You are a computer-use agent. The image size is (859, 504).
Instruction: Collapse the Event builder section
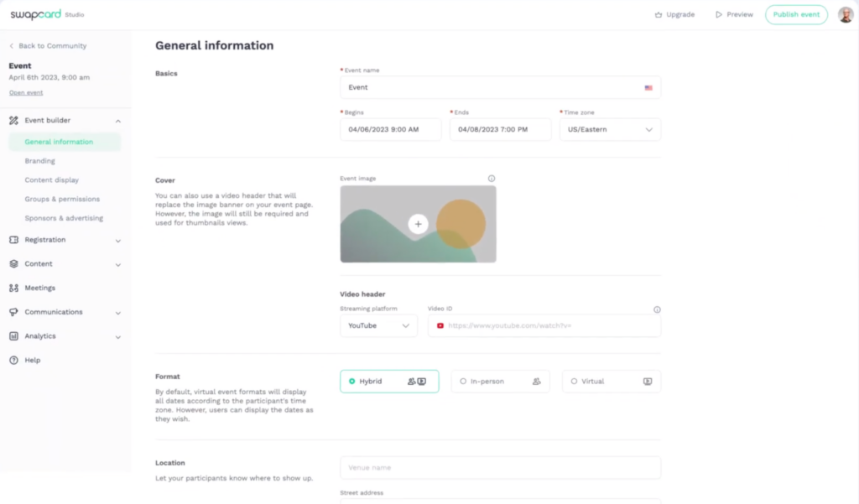pyautogui.click(x=117, y=120)
